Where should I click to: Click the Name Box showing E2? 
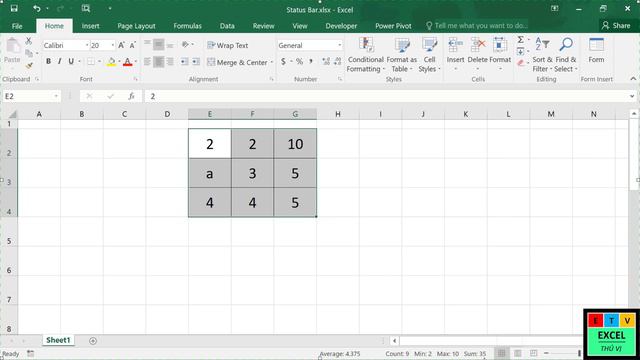click(x=31, y=96)
